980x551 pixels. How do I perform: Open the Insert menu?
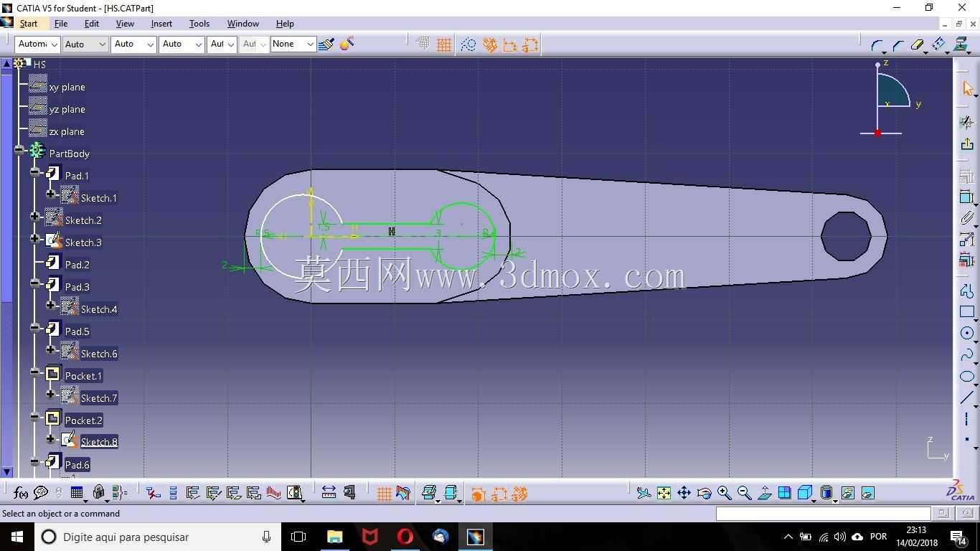(x=161, y=24)
